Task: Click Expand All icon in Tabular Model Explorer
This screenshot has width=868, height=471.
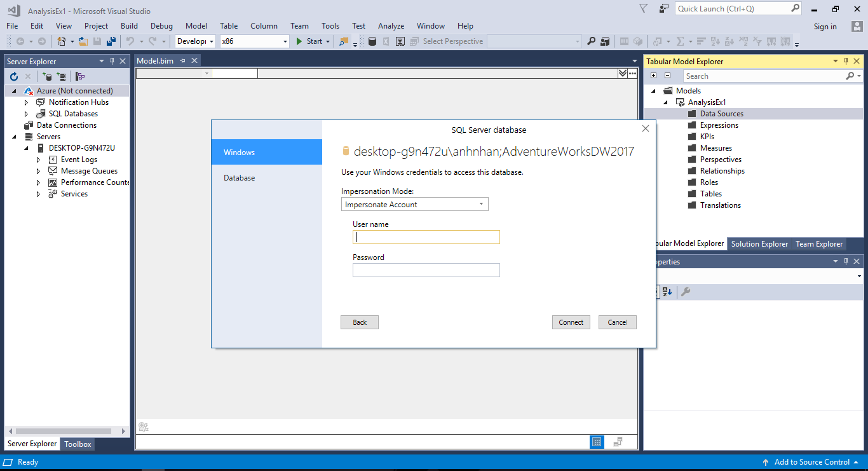Action: click(654, 76)
